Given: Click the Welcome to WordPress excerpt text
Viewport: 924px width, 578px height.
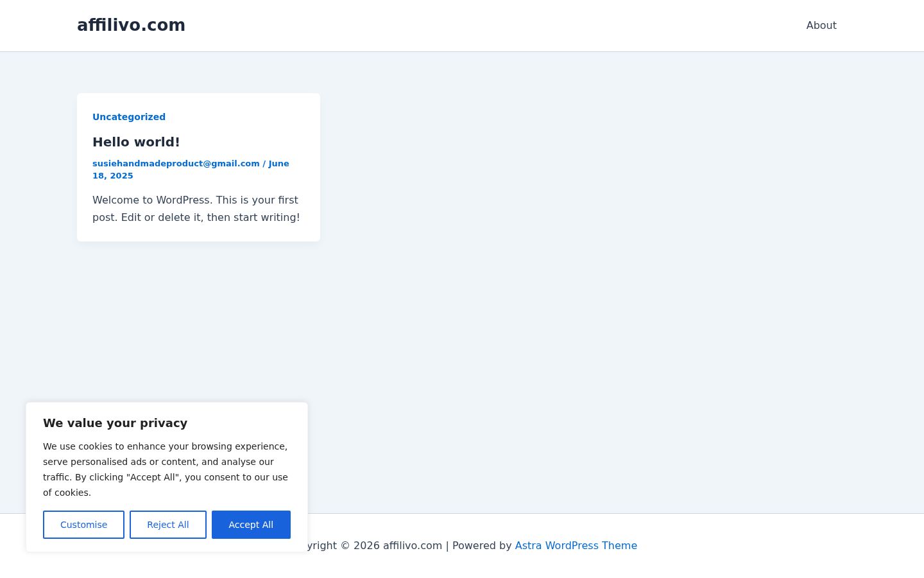Looking at the screenshot, I should [x=196, y=209].
